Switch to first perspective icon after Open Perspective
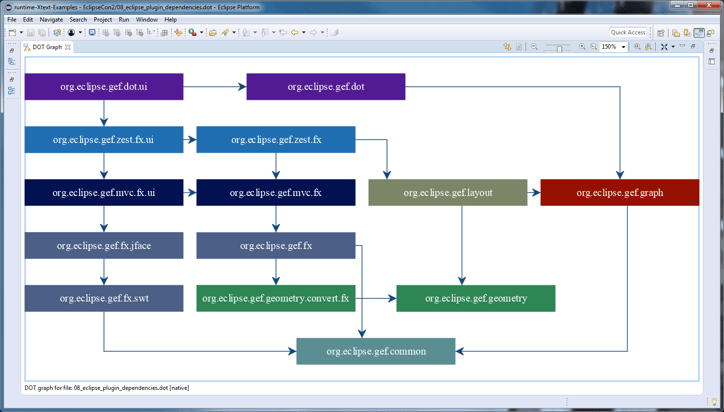 coord(676,33)
